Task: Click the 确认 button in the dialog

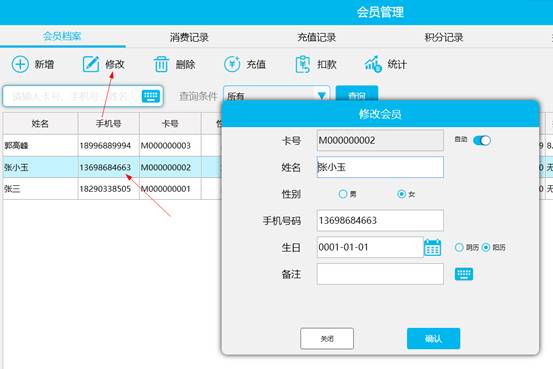Action: 433,339
